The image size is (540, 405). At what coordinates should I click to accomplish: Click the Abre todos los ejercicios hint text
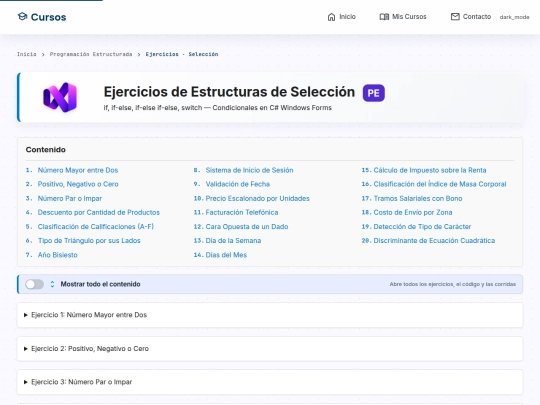453,284
